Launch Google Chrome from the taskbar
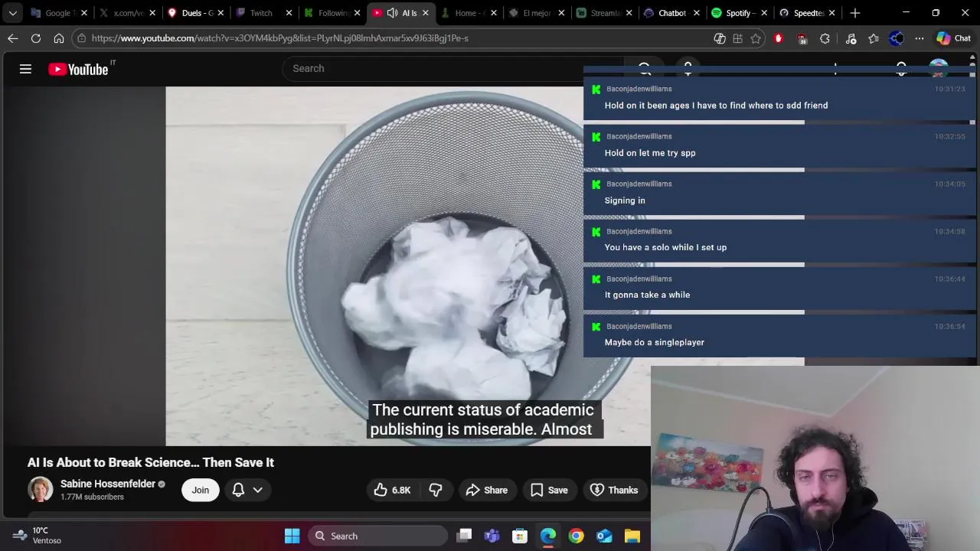The width and height of the screenshot is (980, 551). tap(576, 536)
